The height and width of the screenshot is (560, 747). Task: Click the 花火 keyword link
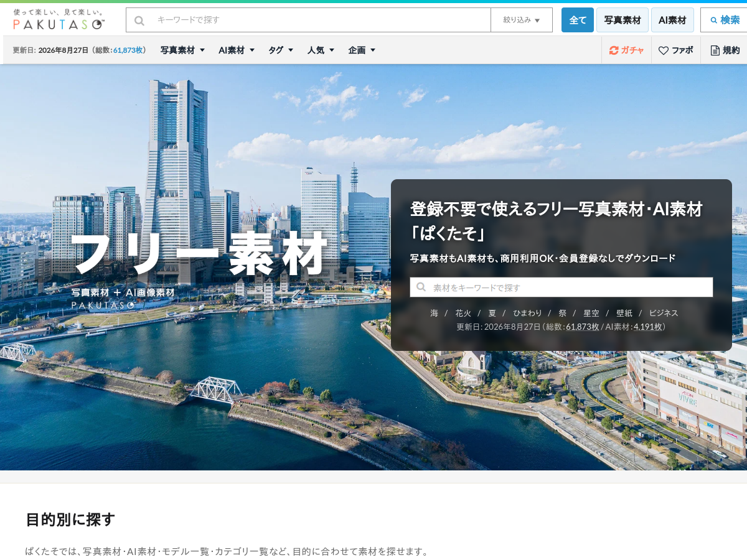(x=463, y=313)
